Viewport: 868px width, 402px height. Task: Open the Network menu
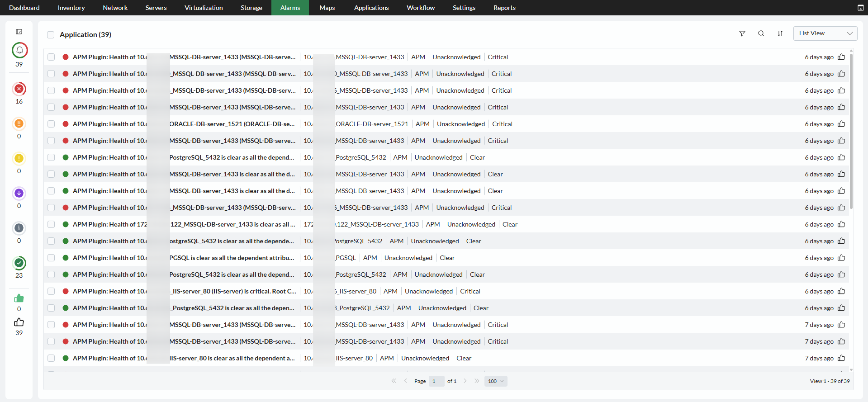coord(115,8)
